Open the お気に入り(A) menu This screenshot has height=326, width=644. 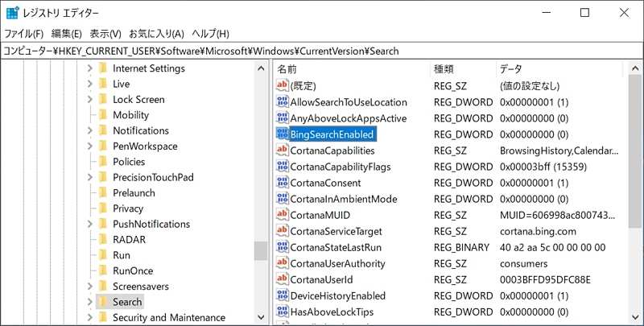click(x=156, y=34)
